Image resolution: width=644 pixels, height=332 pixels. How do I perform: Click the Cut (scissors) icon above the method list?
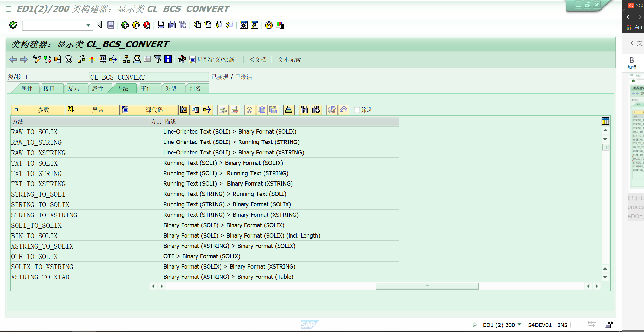250,110
